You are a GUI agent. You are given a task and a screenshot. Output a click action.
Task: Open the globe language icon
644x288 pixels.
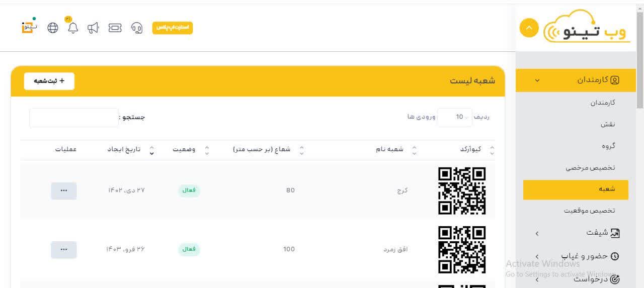(x=53, y=28)
